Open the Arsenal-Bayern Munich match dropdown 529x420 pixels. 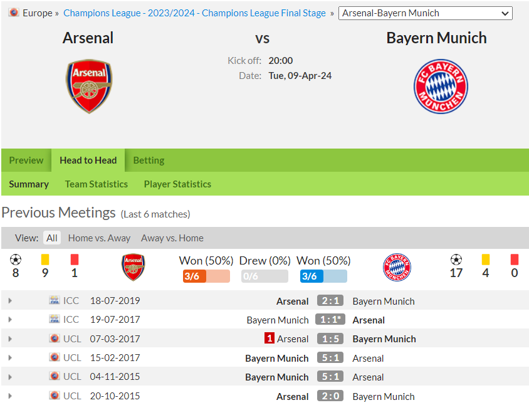pyautogui.click(x=426, y=13)
